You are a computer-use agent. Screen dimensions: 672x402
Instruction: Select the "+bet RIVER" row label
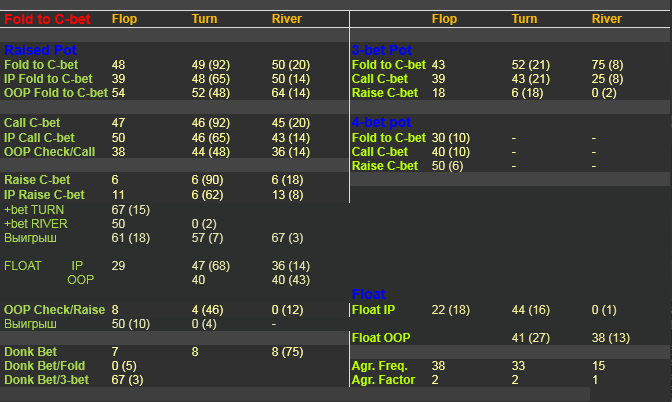[36, 223]
